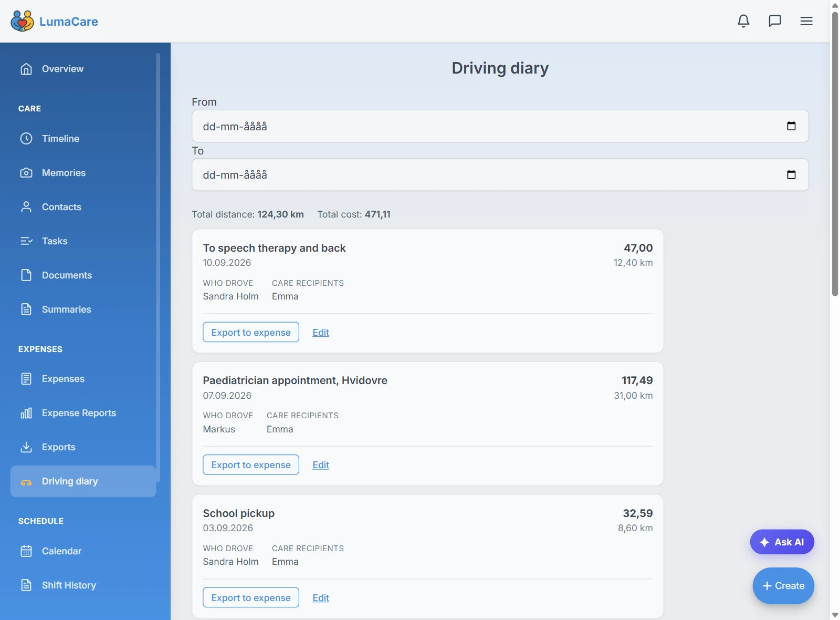Click the sidebar scrollbar thumb
This screenshot has width=840, height=620.
(x=158, y=267)
